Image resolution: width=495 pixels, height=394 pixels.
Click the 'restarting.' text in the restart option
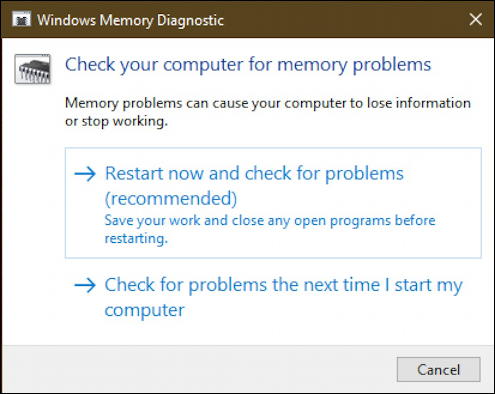[x=136, y=239]
